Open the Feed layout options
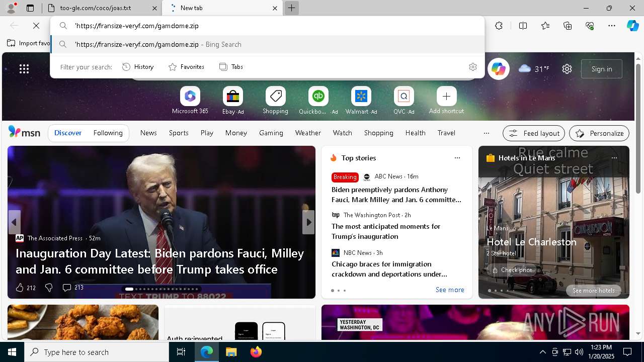 (534, 133)
